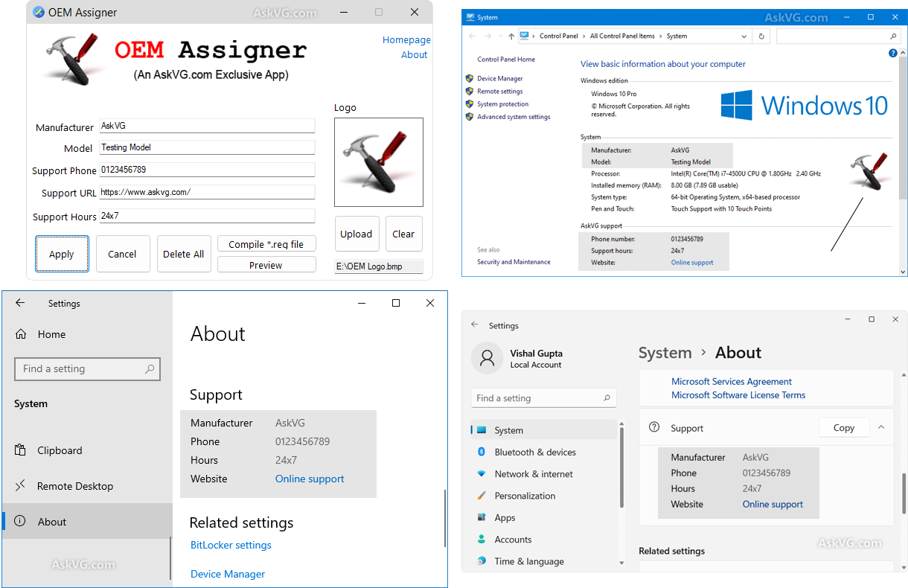Viewport: 908px width, 588px height.
Task: Open System protection link
Action: (503, 104)
